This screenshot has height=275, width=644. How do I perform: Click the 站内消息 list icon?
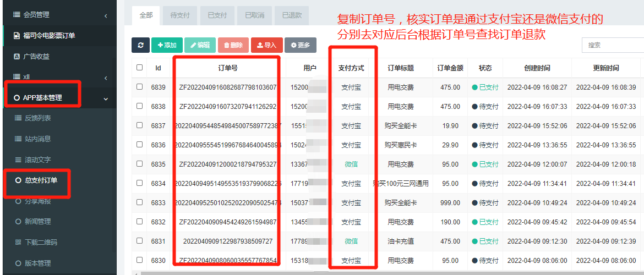18,139
